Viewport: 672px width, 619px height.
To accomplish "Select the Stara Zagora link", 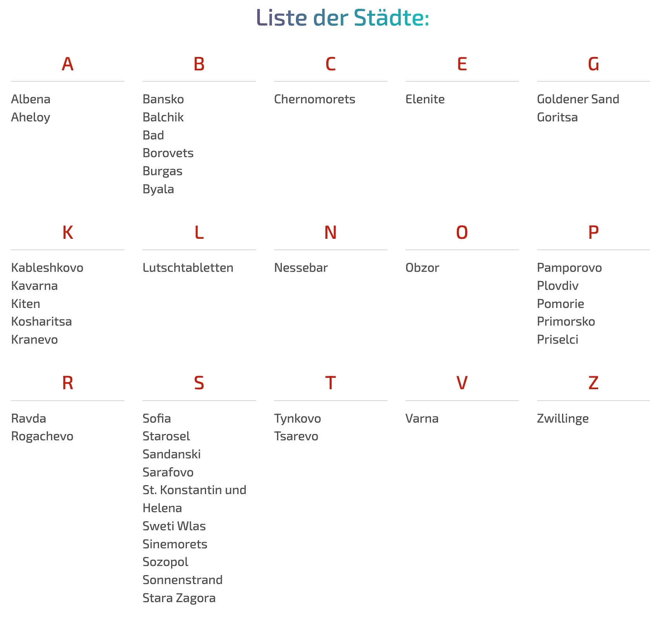I will click(179, 598).
